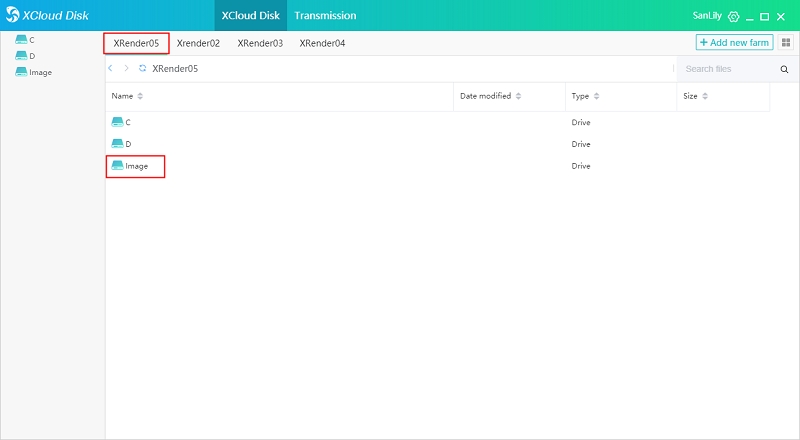Click the refresh icon beside XRender05 path
This screenshot has width=800, height=440.
(143, 69)
